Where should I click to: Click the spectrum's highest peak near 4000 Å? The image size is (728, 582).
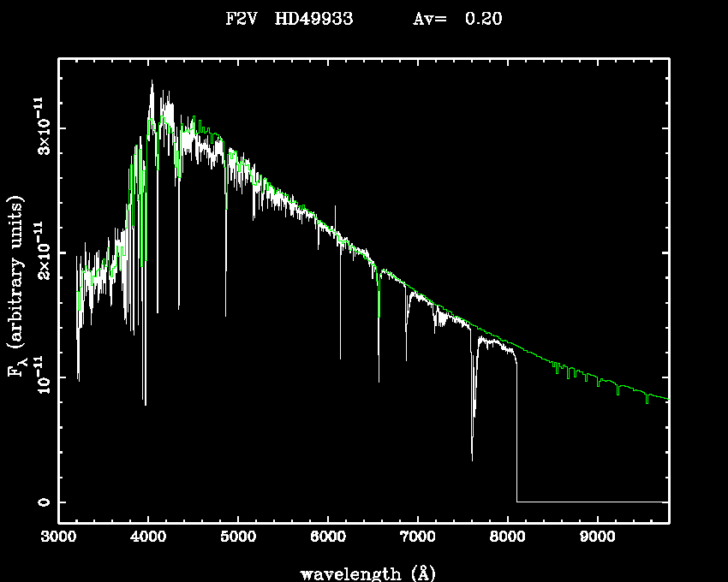[152, 82]
